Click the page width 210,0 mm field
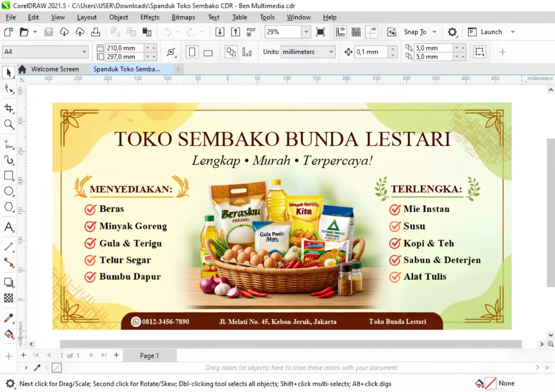Image resolution: width=555 pixels, height=392 pixels. pyautogui.click(x=124, y=48)
